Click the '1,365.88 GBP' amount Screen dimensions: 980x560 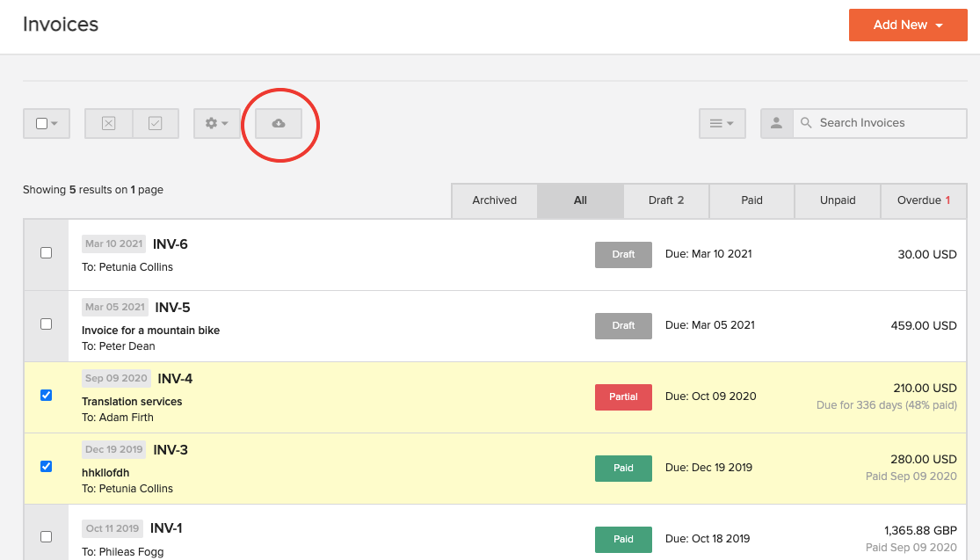click(920, 531)
